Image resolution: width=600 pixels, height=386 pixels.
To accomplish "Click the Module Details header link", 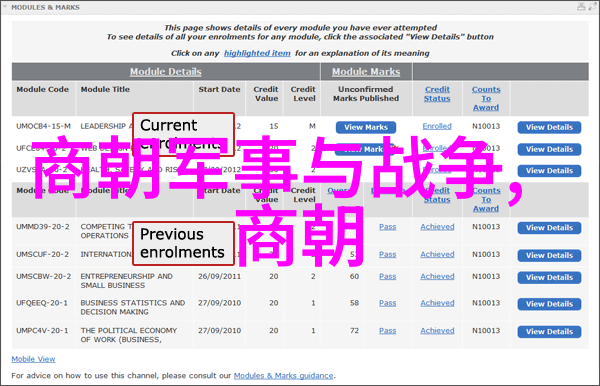I will tap(165, 72).
